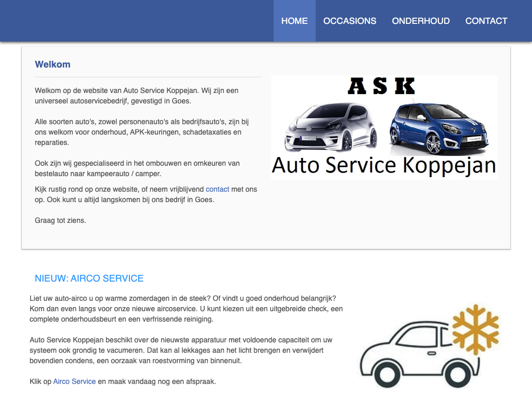Click the 'Auto Service Koppejan' logo text
The image size is (532, 399).
[x=384, y=166]
